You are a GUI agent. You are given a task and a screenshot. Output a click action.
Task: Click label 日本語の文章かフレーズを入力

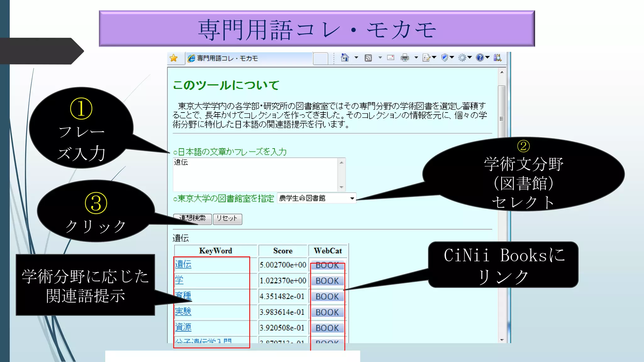coord(232,152)
